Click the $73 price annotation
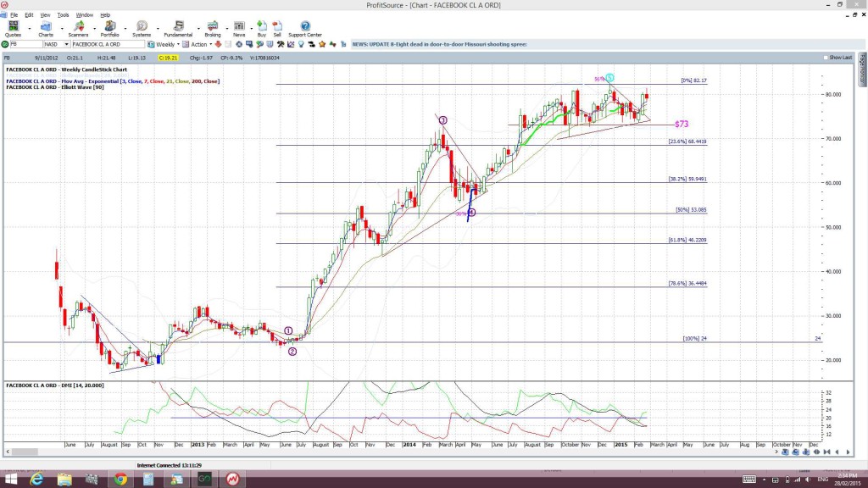The height and width of the screenshot is (488, 868). 682,124
